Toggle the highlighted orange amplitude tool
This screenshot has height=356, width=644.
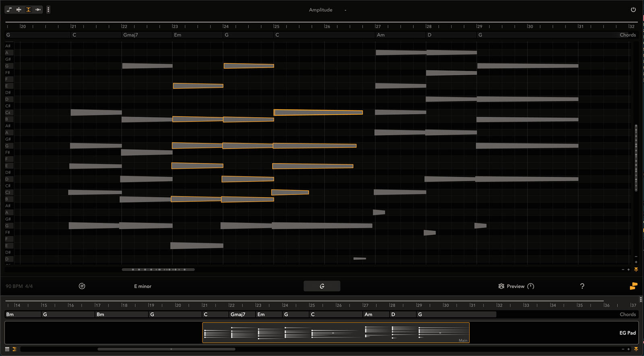(28, 10)
